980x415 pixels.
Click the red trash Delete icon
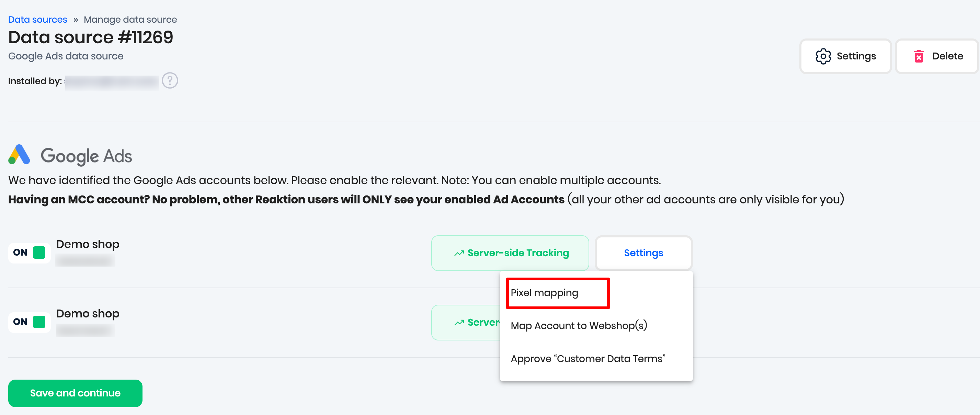[919, 56]
